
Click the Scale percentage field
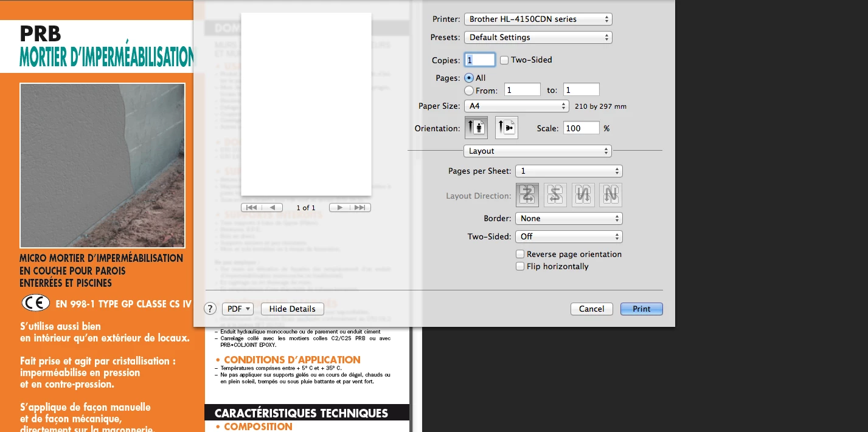tap(582, 128)
